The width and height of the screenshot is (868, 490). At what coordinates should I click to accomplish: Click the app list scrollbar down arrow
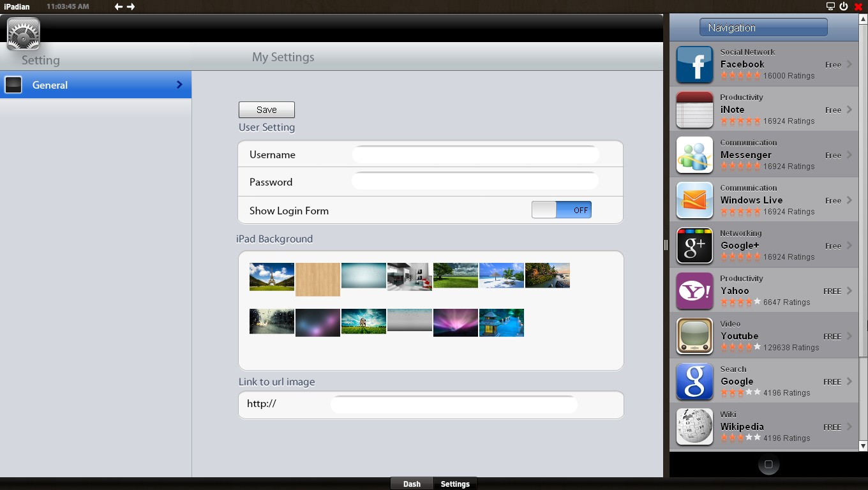coord(863,446)
